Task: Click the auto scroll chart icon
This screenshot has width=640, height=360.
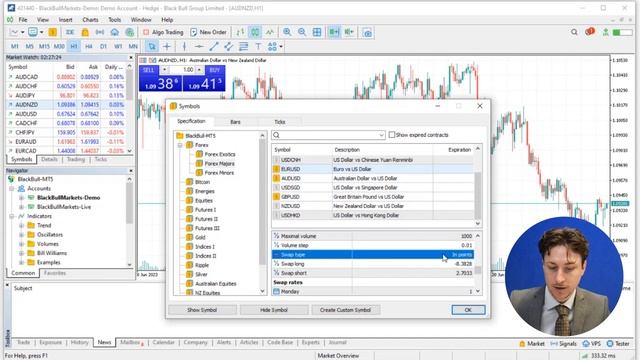Action: pos(334,32)
